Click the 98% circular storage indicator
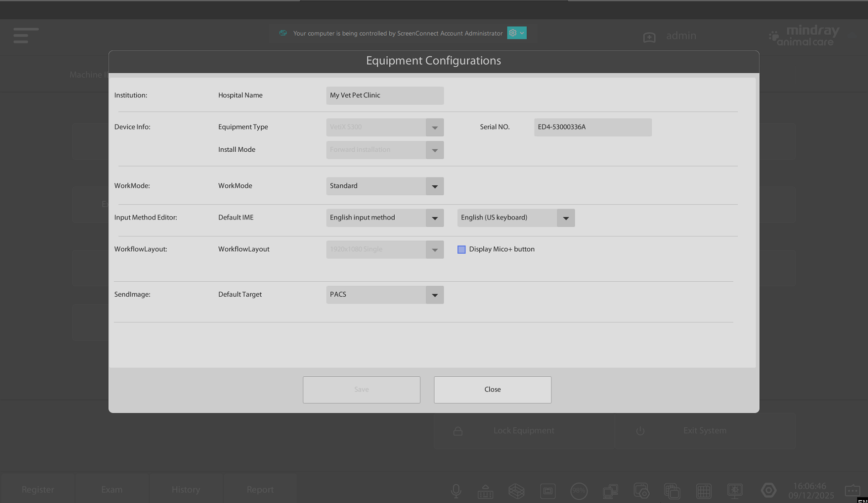The width and height of the screenshot is (868, 503). pyautogui.click(x=579, y=491)
